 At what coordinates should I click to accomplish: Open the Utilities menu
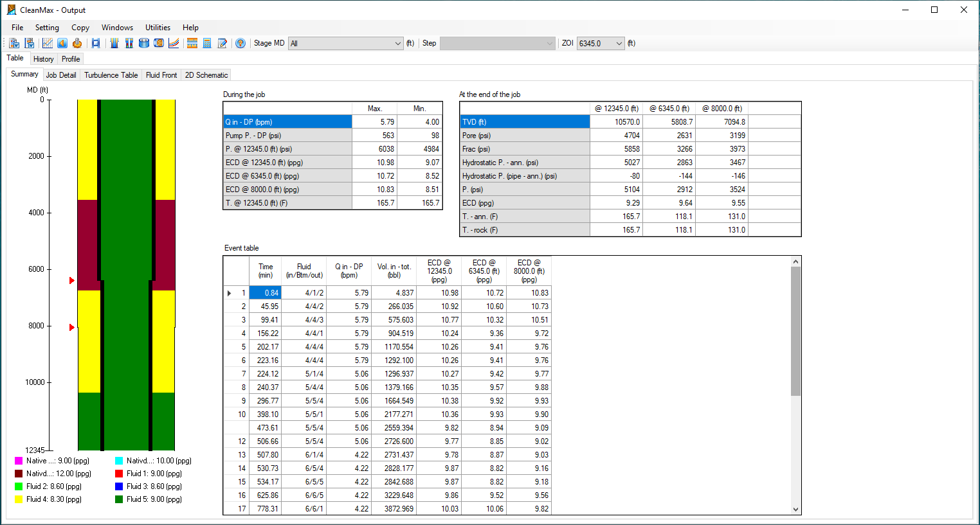pos(158,28)
